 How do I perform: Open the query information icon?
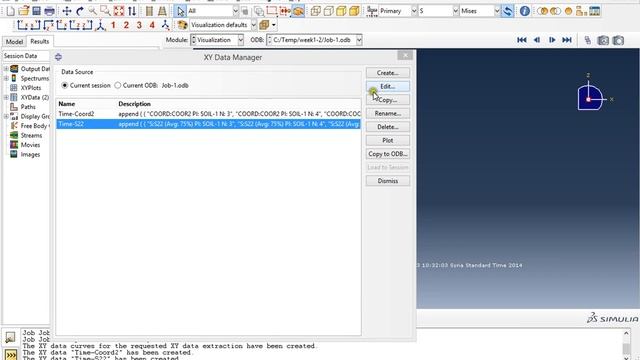[525, 11]
